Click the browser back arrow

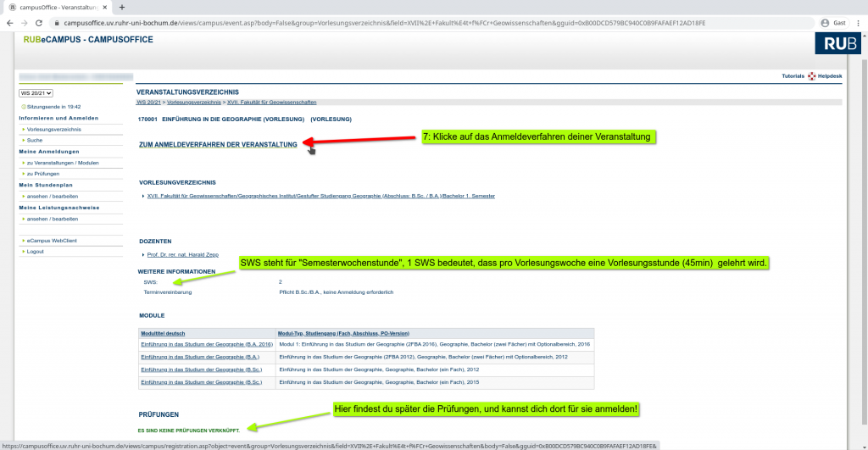click(9, 23)
